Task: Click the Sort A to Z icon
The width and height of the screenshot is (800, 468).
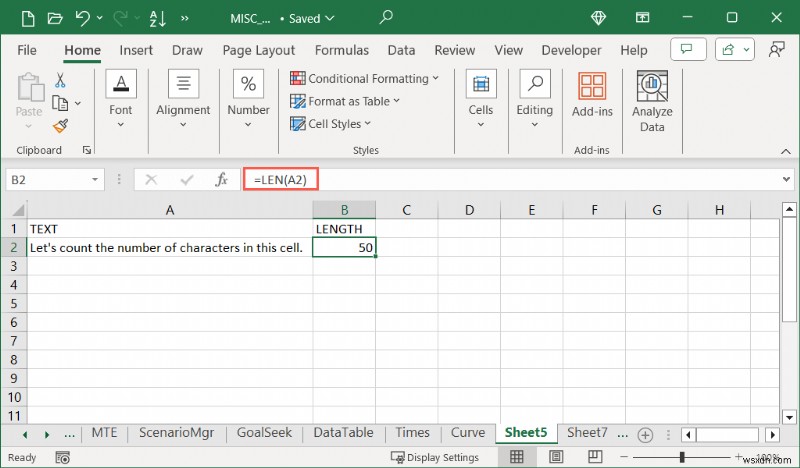Action: point(158,19)
